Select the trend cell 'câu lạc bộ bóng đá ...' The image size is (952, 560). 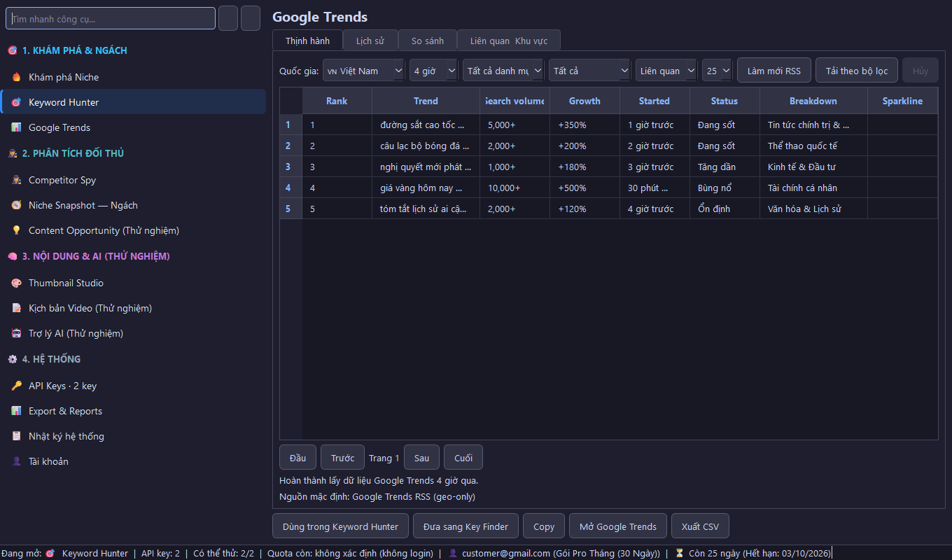tap(426, 146)
